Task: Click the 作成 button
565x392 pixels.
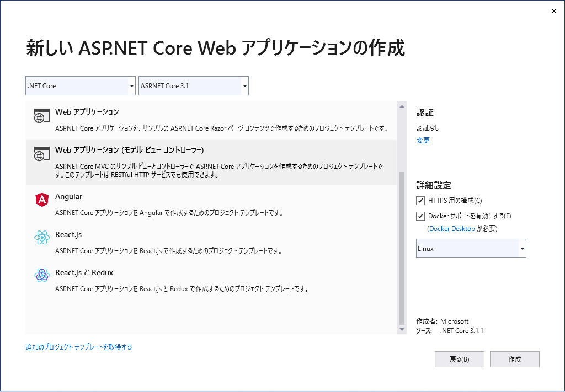Action: coord(515,359)
